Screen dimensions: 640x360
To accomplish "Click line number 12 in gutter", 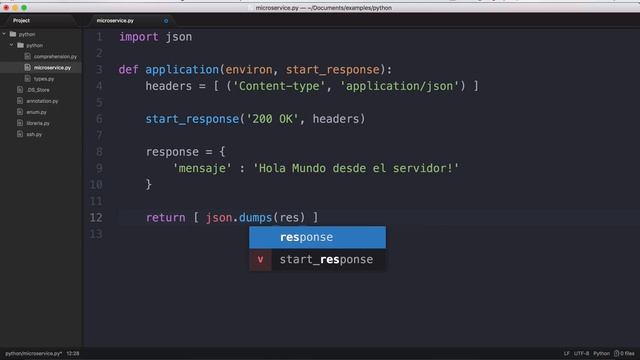I will 96,217.
